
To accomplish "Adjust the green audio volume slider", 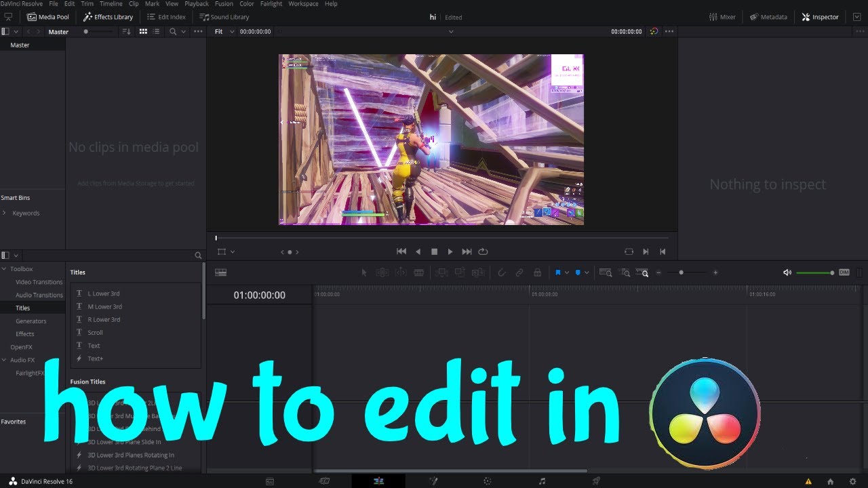I will pyautogui.click(x=814, y=272).
